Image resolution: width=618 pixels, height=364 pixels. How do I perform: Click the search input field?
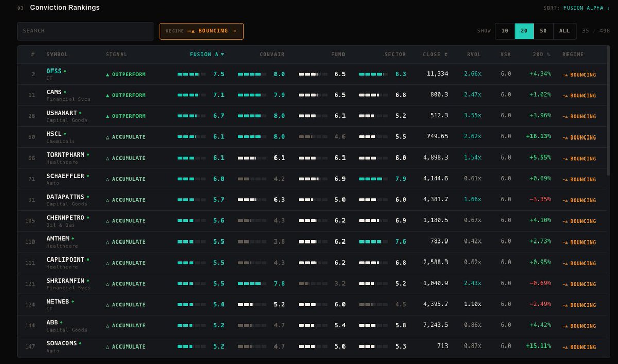(x=85, y=31)
